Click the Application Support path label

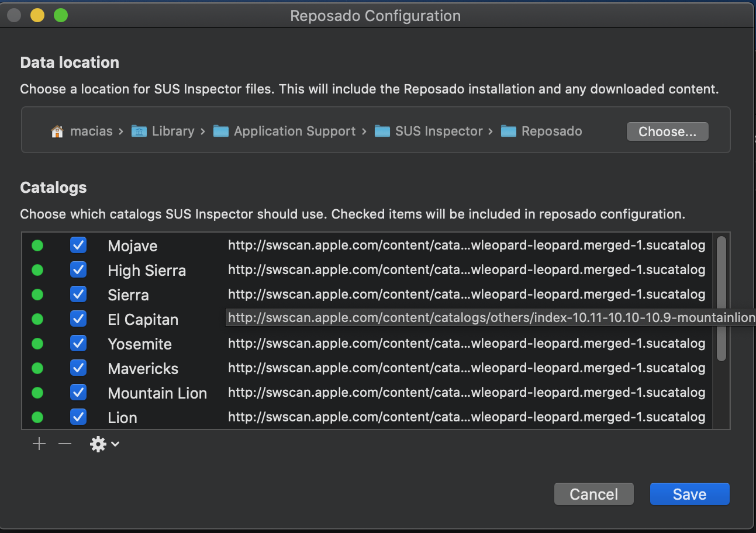[295, 131]
